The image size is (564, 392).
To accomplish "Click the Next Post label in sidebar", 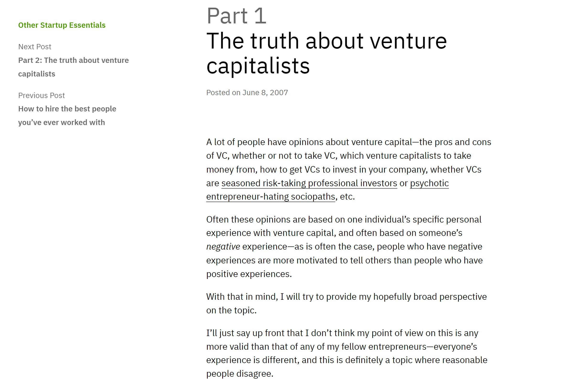I will pos(35,47).
